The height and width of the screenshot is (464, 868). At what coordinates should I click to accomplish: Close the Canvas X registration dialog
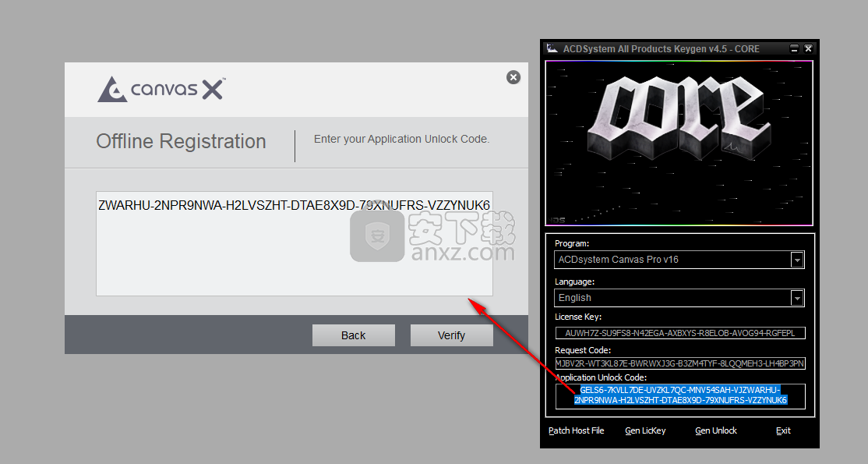coord(513,77)
